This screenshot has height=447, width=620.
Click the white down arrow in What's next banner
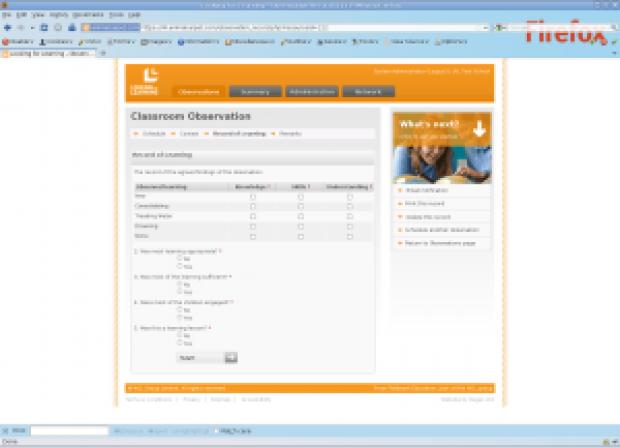click(479, 129)
